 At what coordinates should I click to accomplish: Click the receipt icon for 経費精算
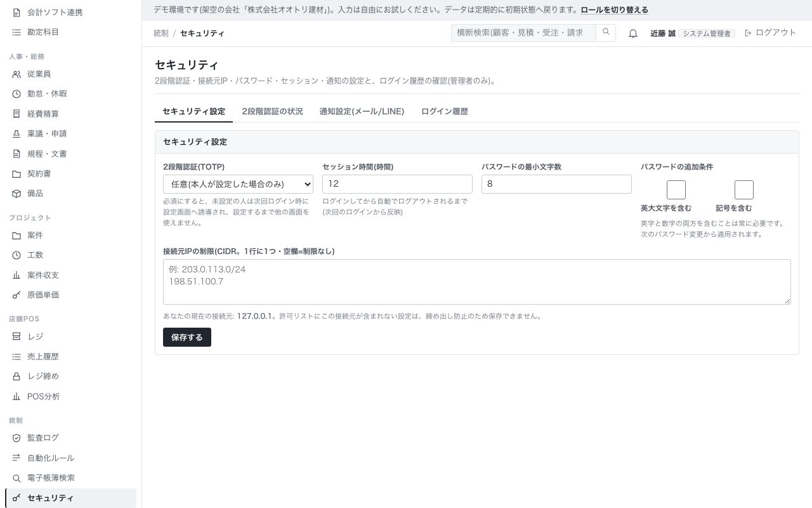pos(16,114)
